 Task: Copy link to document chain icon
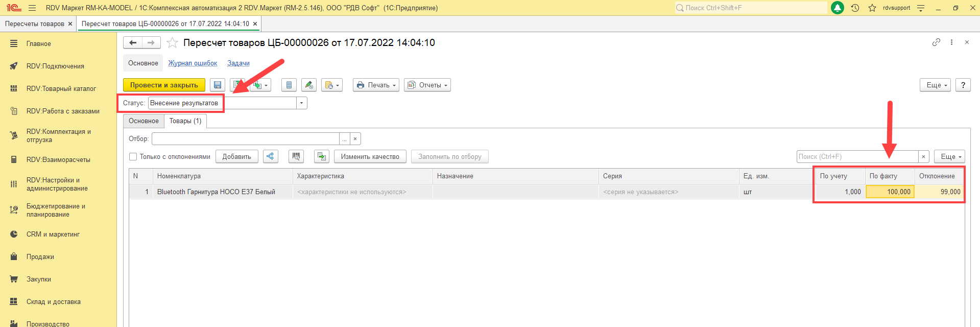pos(936,42)
